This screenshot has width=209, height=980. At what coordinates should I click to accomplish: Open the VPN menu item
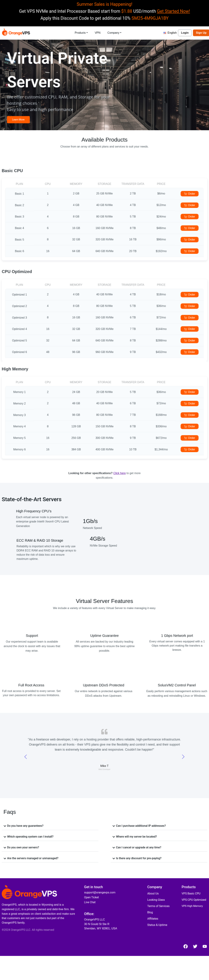[97, 33]
